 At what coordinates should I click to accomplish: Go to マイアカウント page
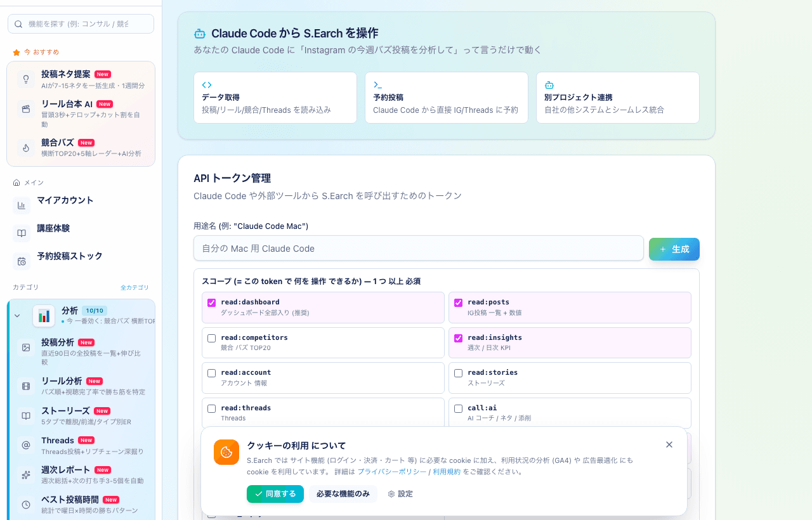[81, 205]
